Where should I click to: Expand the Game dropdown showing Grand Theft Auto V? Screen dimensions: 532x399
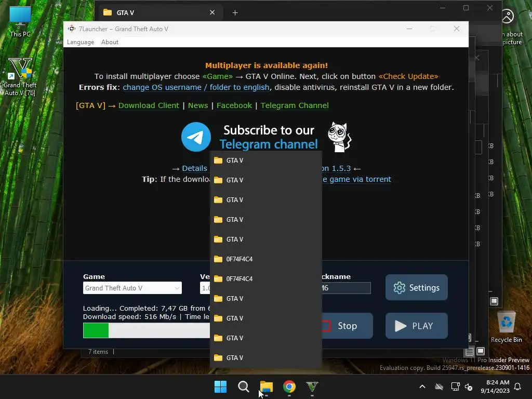132,288
